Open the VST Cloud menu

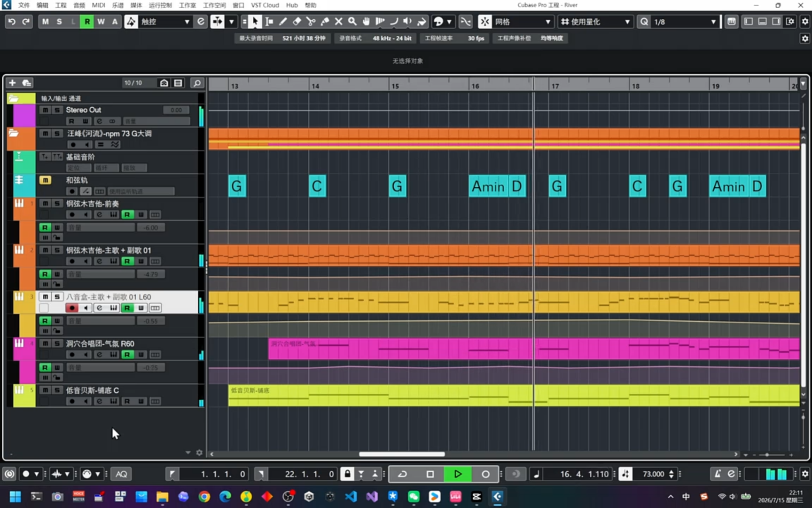[265, 5]
